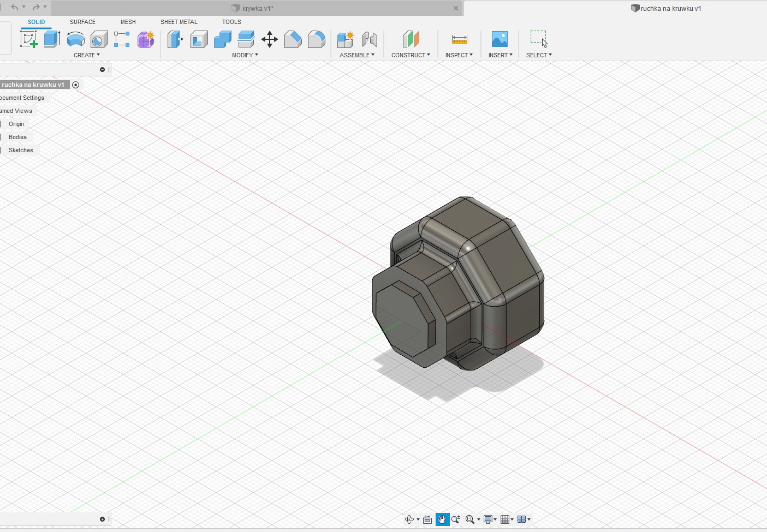The width and height of the screenshot is (767, 532).
Task: Click the New Component icon
Action: [x=345, y=39]
